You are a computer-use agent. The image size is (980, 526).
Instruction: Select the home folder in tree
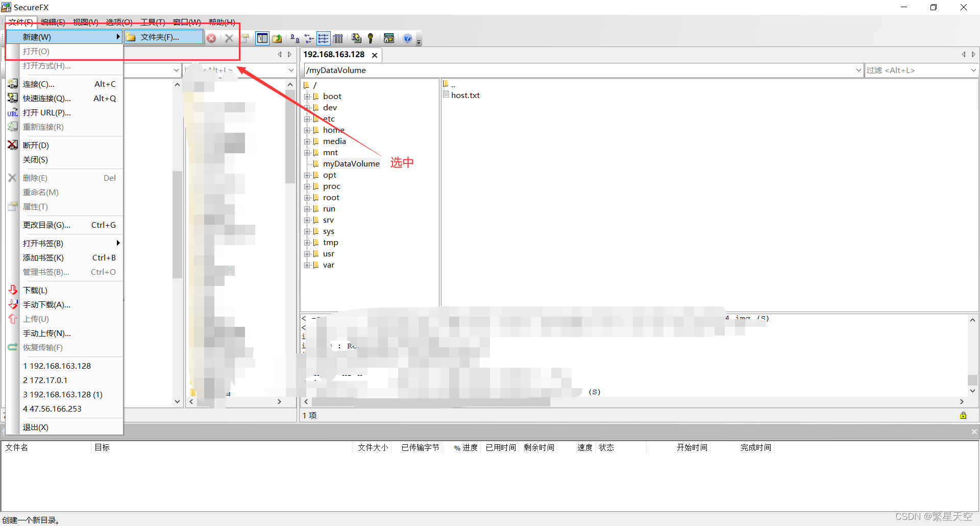[x=334, y=130]
